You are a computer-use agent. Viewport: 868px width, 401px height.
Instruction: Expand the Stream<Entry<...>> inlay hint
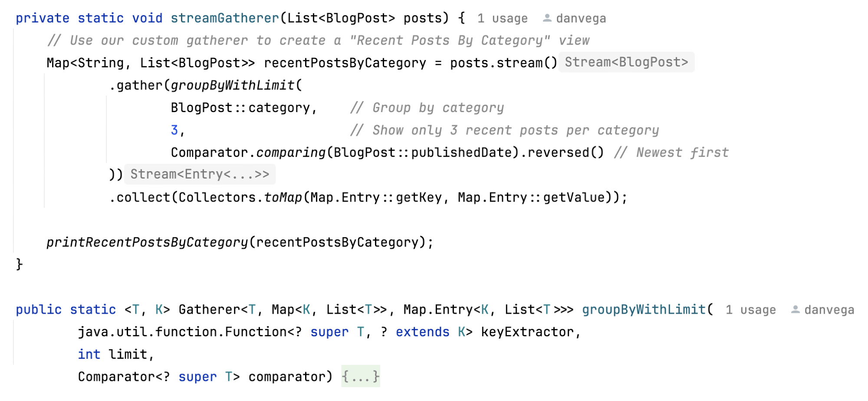pyautogui.click(x=200, y=174)
